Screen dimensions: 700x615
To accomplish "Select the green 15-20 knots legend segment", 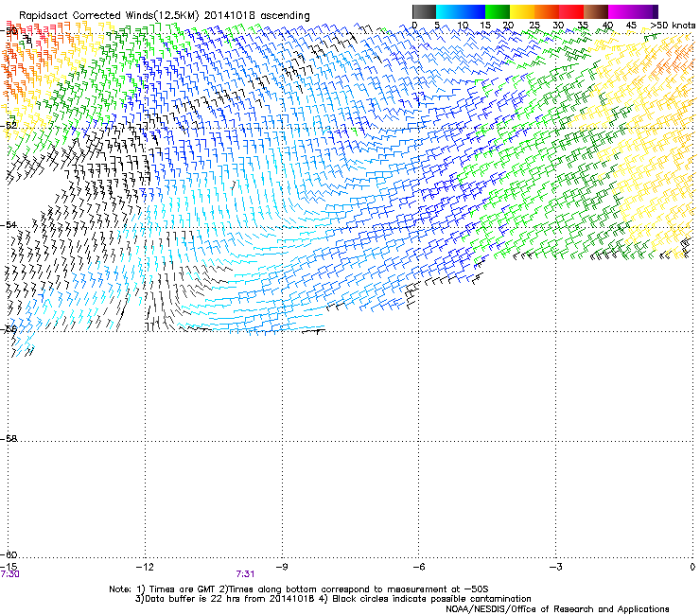I will 498,11.
